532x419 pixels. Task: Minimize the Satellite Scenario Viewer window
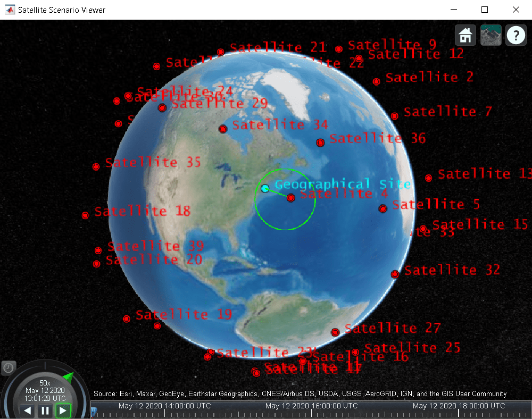coord(454,10)
